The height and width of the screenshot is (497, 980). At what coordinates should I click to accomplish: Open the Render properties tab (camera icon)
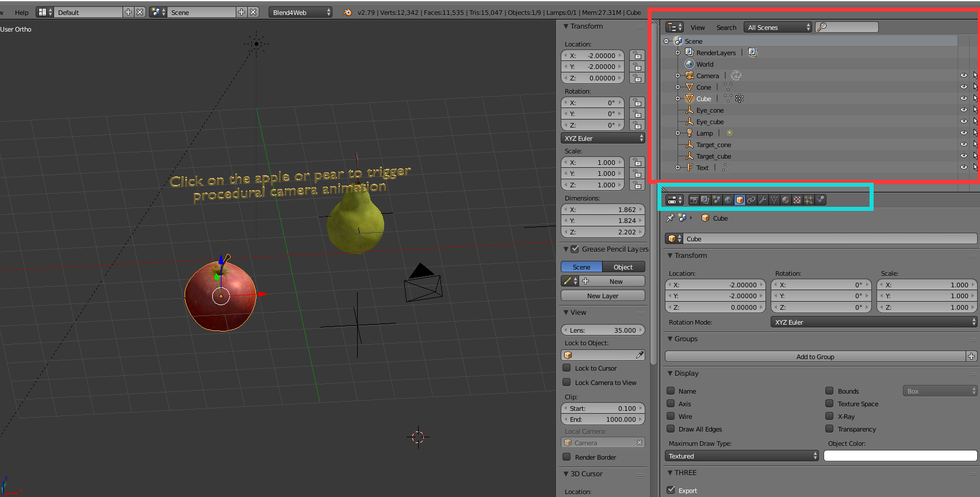694,200
